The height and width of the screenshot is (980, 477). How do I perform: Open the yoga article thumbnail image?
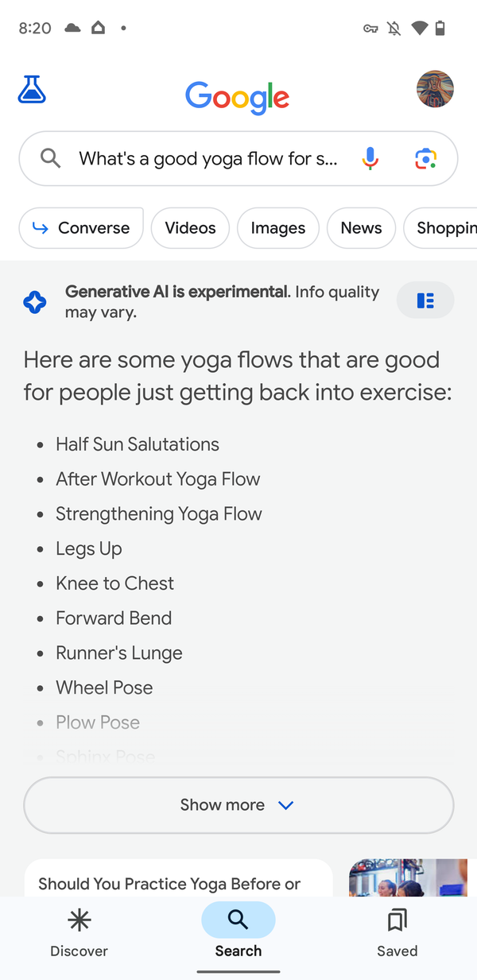pos(408,877)
